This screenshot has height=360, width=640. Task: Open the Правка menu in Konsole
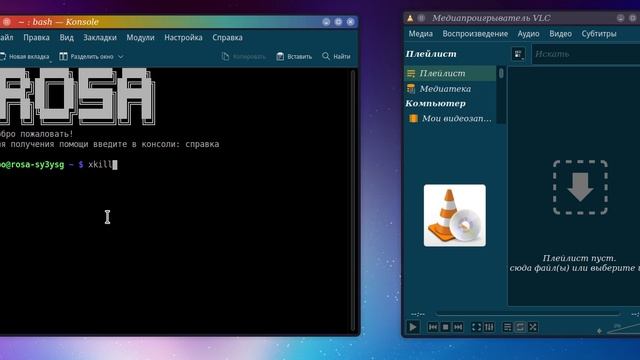(36, 38)
